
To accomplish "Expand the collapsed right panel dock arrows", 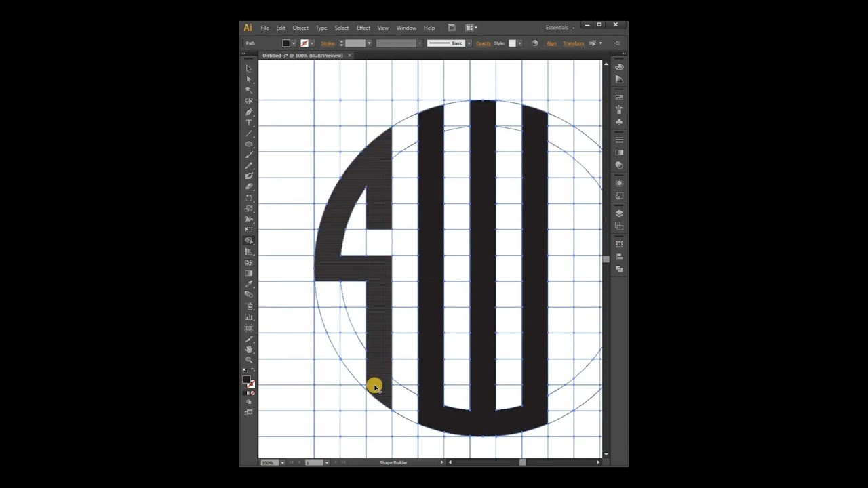I will (x=624, y=54).
